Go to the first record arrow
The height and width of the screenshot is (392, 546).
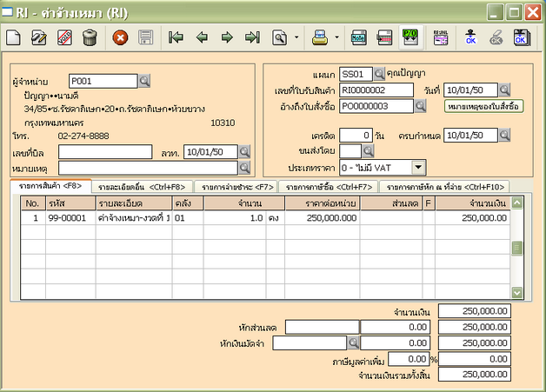(176, 37)
